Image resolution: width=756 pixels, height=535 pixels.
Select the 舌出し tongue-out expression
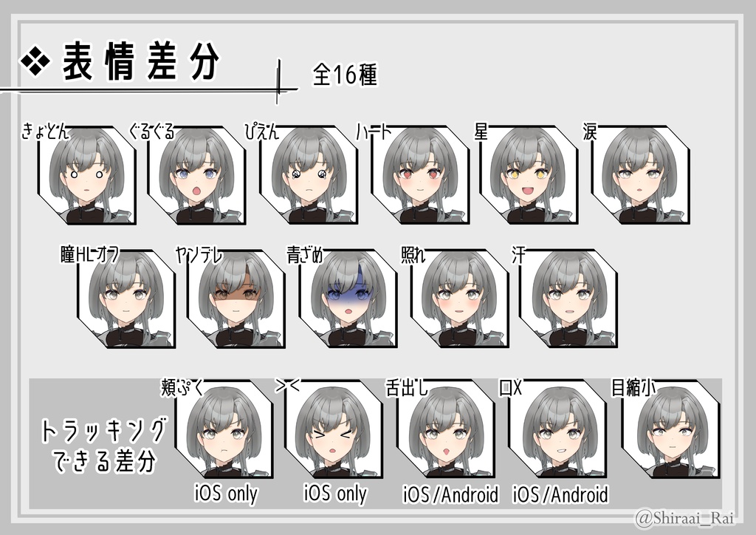click(x=446, y=430)
